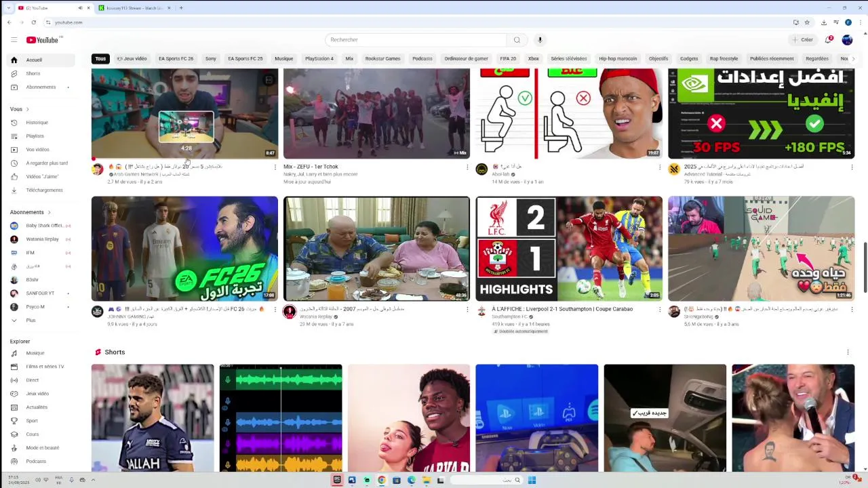Open the Windows Start button
The height and width of the screenshot is (488, 868).
pyautogui.click(x=532, y=481)
